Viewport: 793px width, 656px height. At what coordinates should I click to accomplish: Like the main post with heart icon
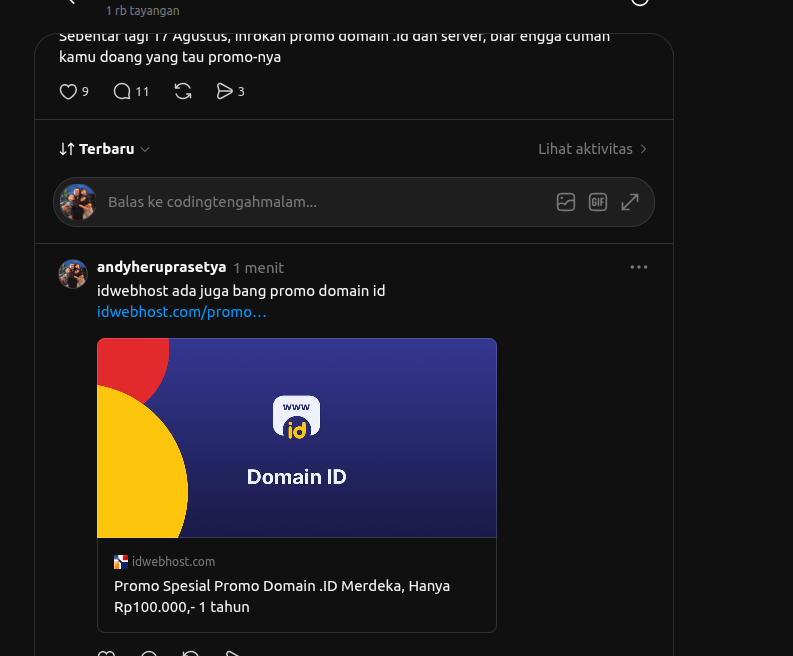[68, 92]
